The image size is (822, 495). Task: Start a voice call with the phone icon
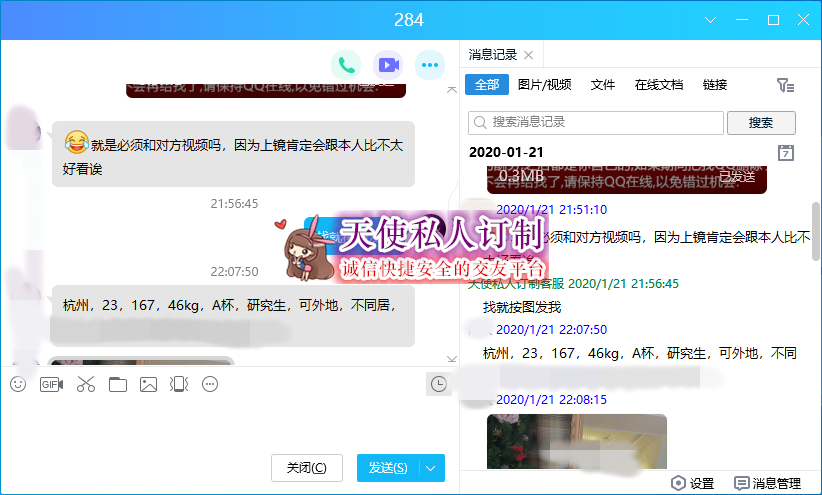click(x=346, y=66)
